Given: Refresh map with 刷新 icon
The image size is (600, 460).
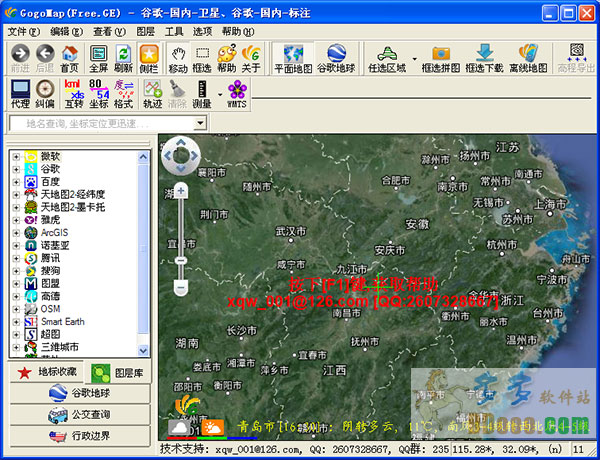Looking at the screenshot, I should [x=123, y=58].
